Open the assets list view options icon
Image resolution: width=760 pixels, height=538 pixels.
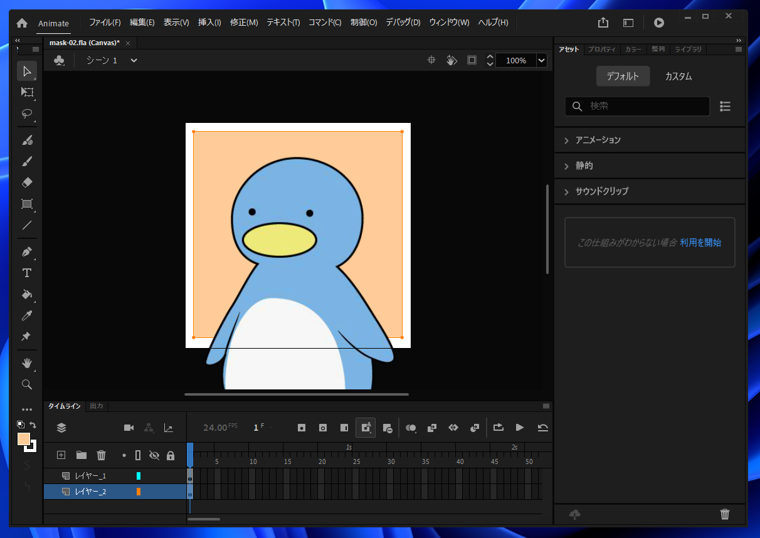(x=725, y=107)
